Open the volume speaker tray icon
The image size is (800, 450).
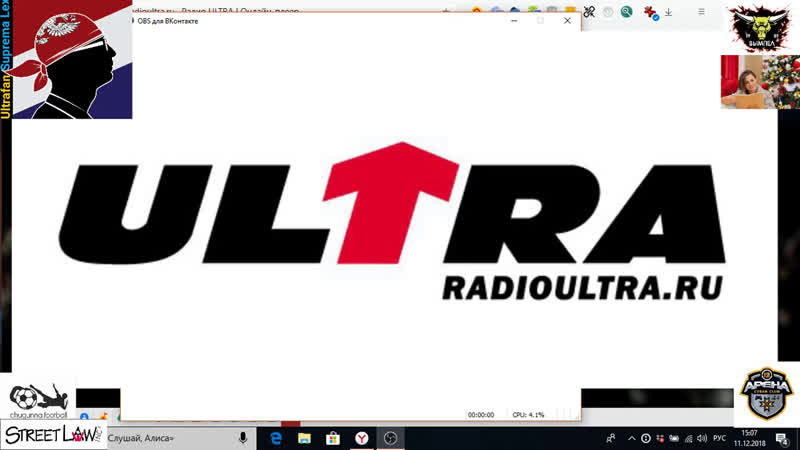(x=702, y=438)
